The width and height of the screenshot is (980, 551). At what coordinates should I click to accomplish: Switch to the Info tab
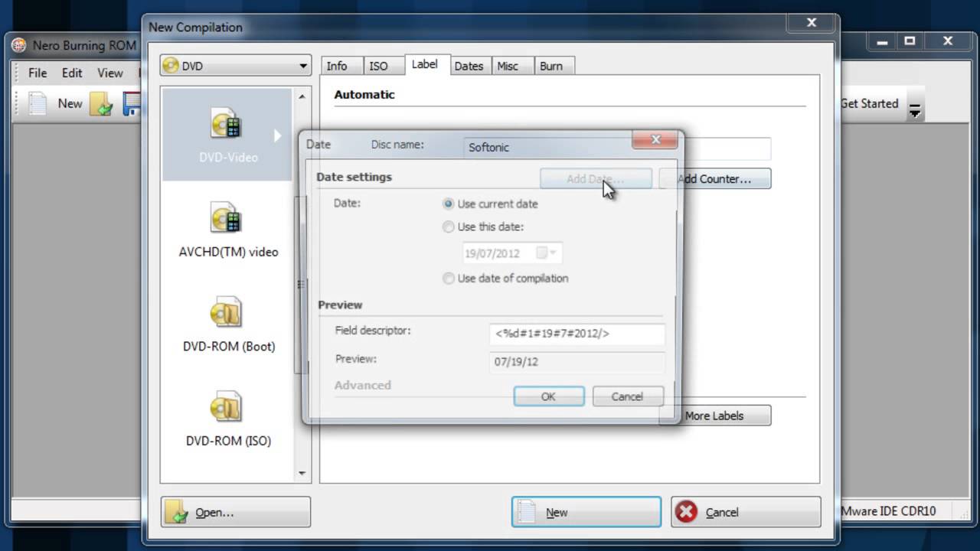point(337,66)
